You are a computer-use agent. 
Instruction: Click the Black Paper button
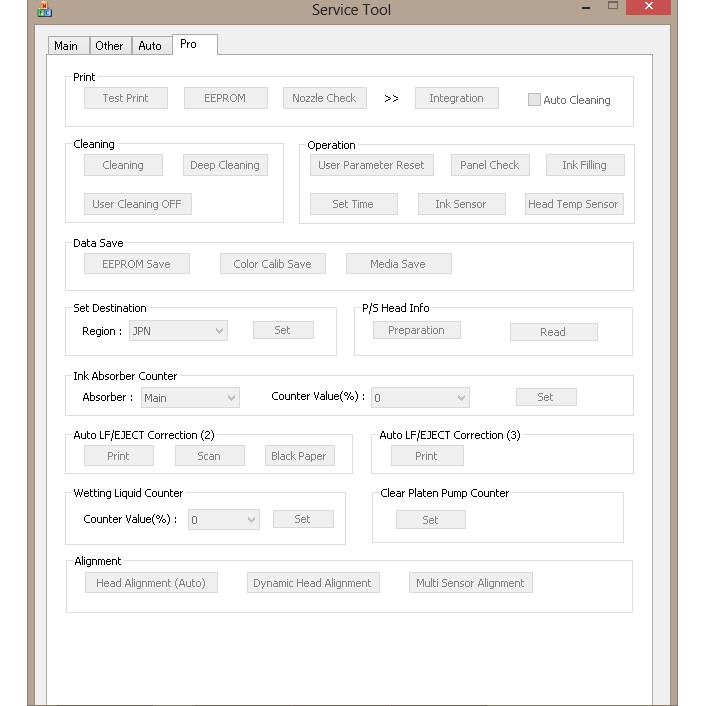299,456
